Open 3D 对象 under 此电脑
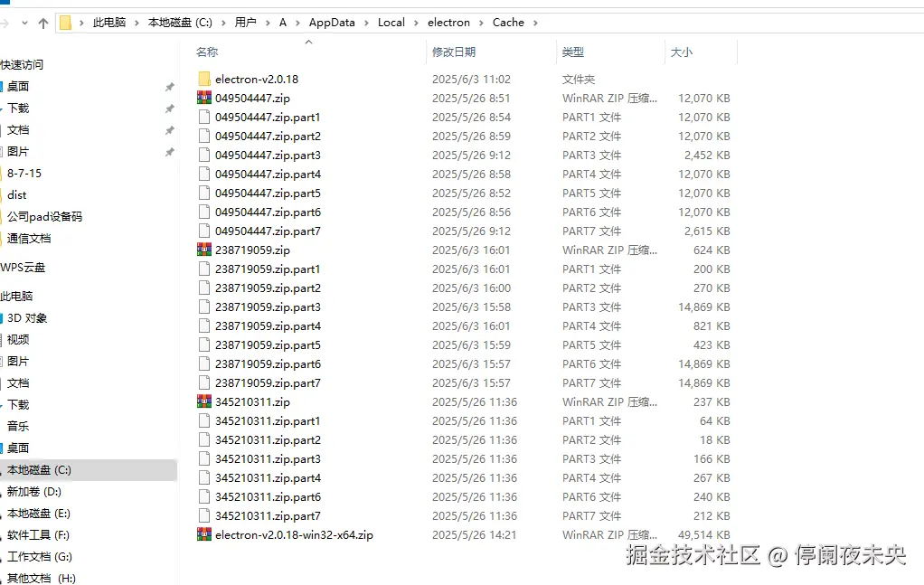The height and width of the screenshot is (585, 924). point(26,318)
